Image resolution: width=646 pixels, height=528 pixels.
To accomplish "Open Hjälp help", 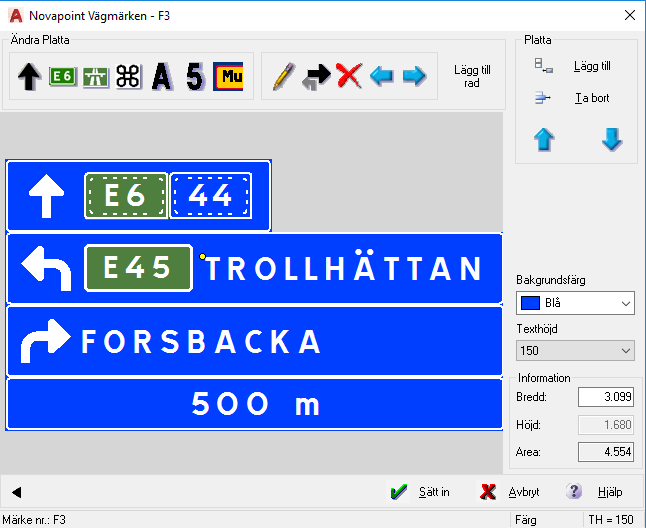I will (610, 492).
